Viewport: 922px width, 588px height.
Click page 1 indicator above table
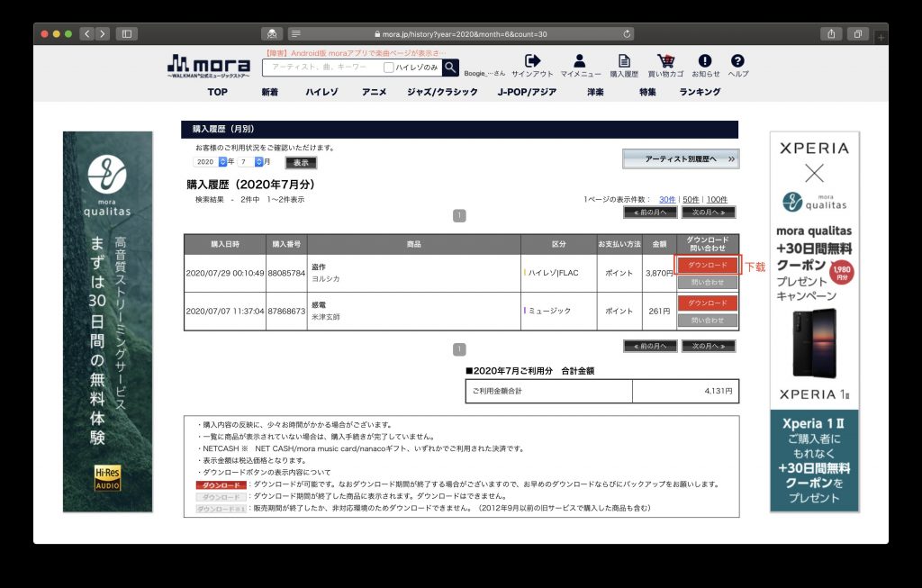point(459,216)
